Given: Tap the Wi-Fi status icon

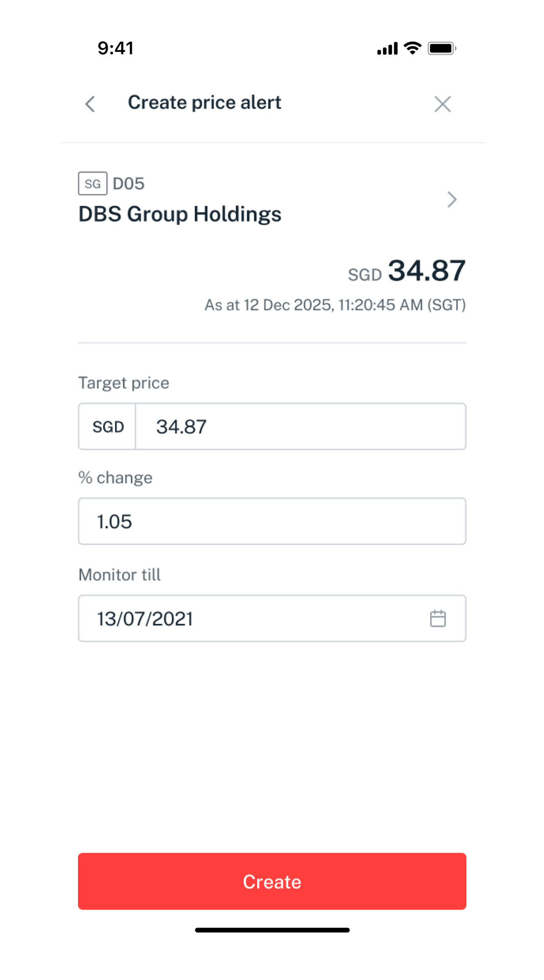Looking at the screenshot, I should point(412,48).
